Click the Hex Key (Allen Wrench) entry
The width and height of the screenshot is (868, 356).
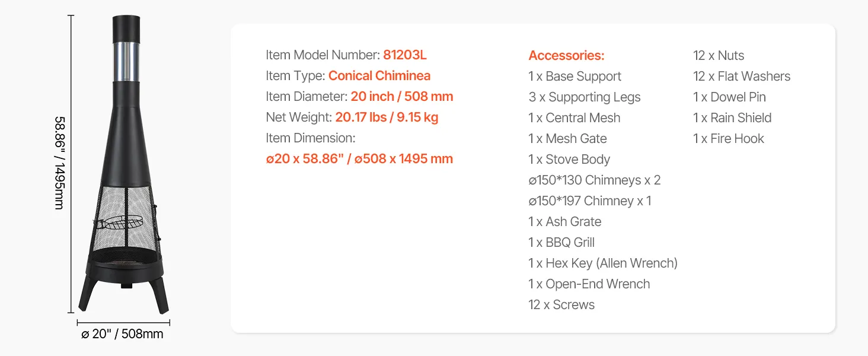point(602,263)
